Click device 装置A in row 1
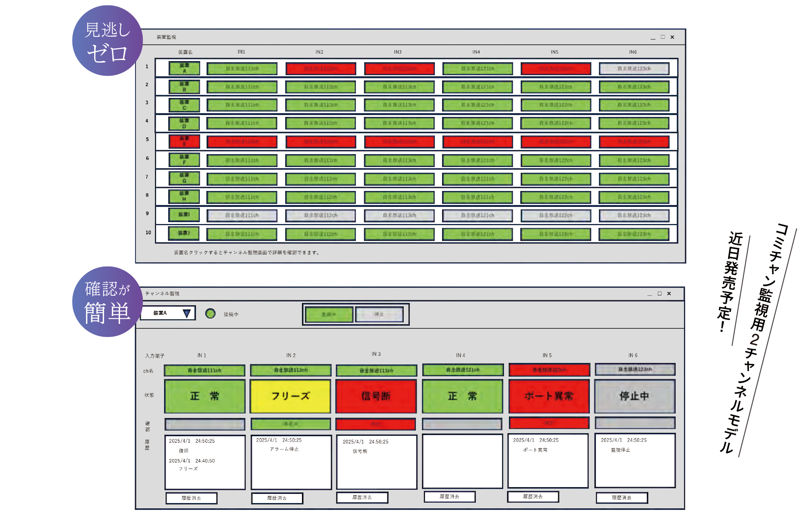The image size is (812, 519). point(184,68)
